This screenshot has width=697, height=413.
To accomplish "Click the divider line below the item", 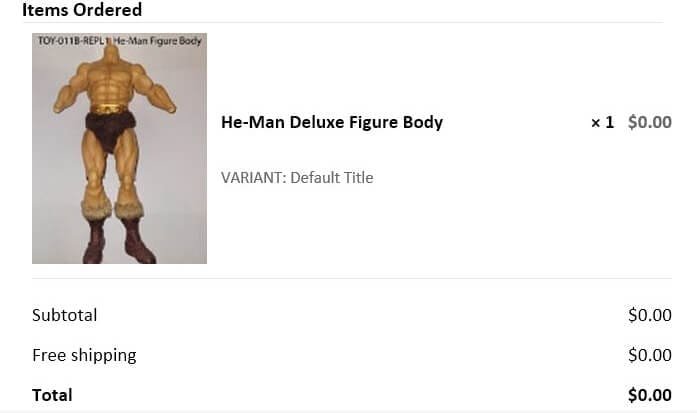I will 352,278.
